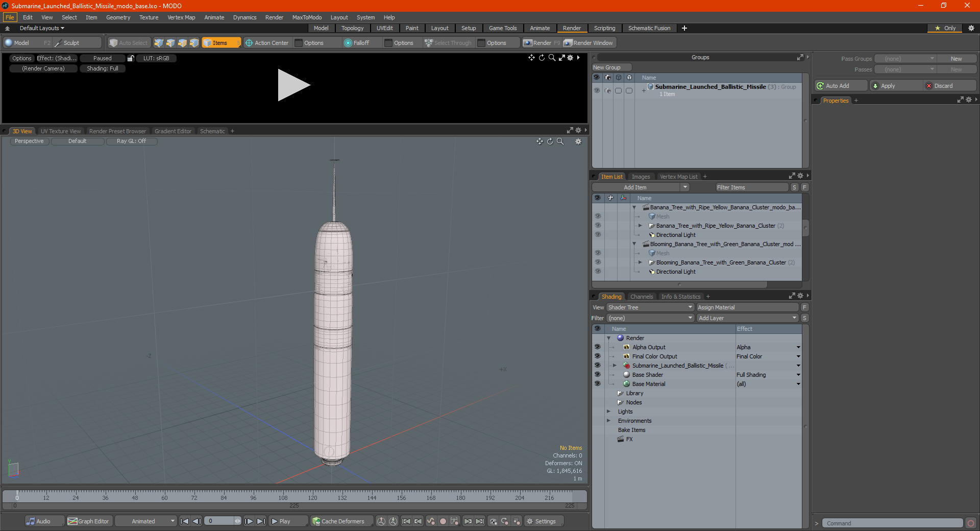
Task: Open the Graph Editor
Action: pos(88,521)
